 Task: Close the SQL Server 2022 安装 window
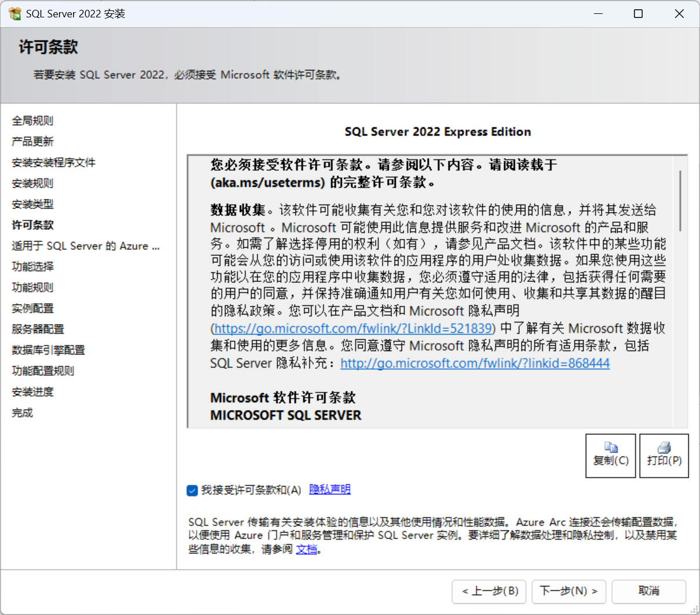click(679, 13)
